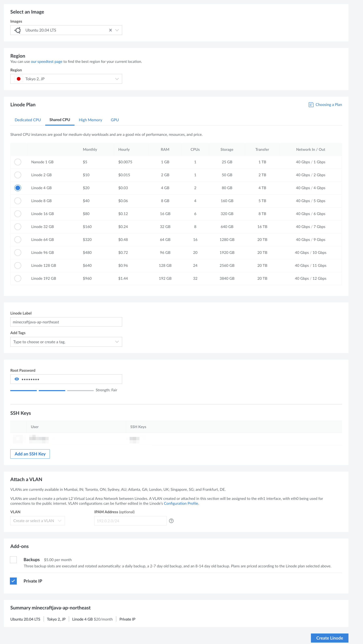363x644 pixels.
Task: Click the $960 monthly price cell
Action: click(x=87, y=279)
